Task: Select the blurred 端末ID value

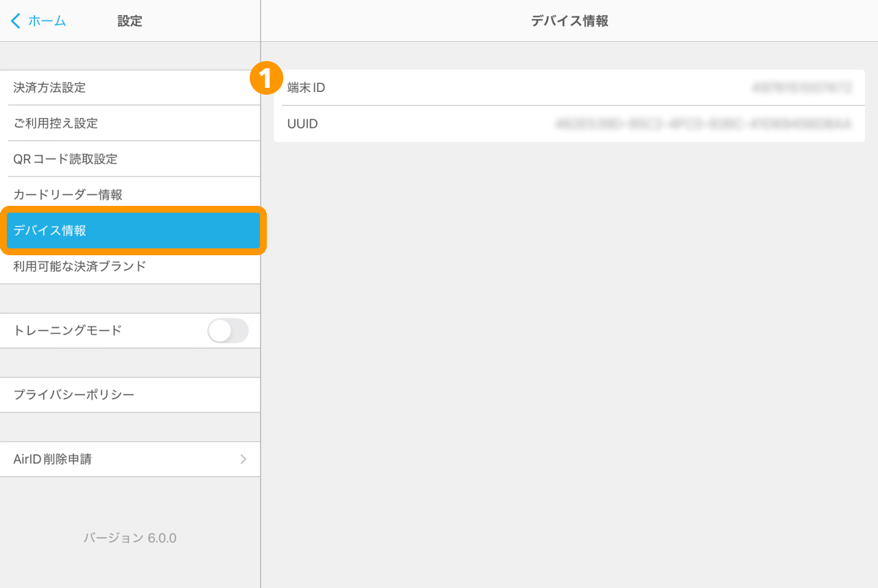Action: click(x=801, y=88)
